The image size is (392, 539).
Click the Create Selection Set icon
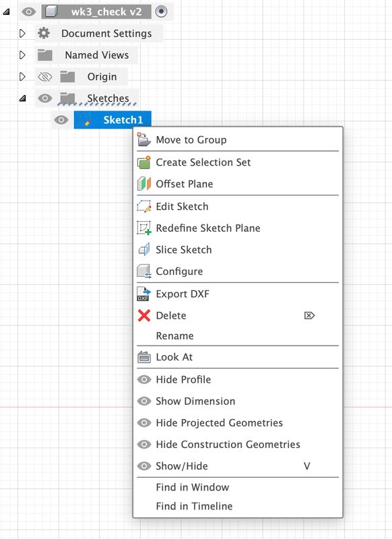(x=144, y=162)
